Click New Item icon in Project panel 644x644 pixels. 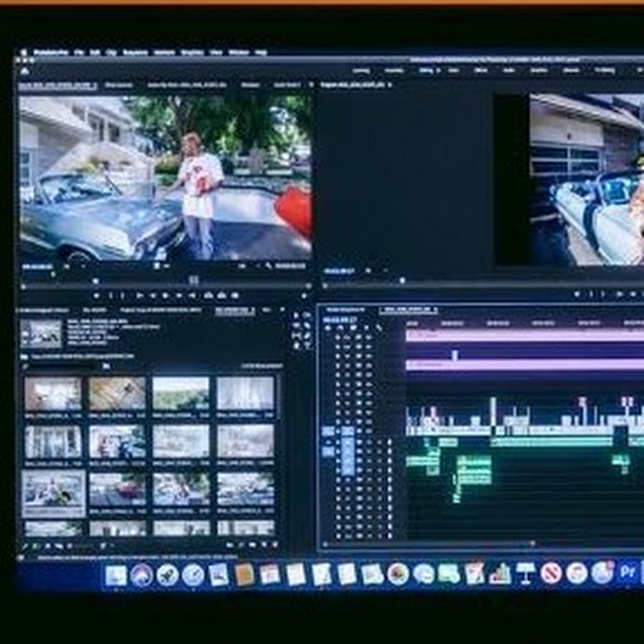(264, 545)
